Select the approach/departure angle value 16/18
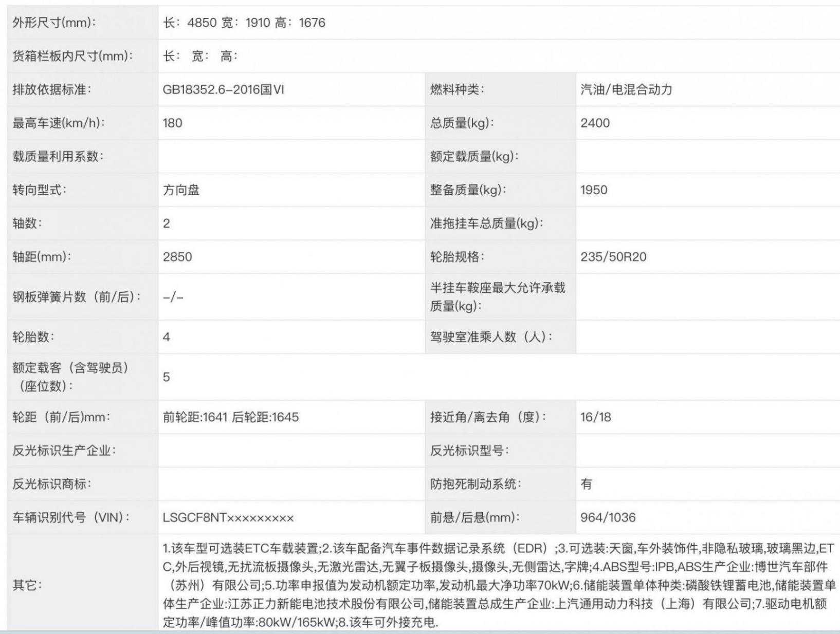The image size is (840, 634). tap(596, 417)
